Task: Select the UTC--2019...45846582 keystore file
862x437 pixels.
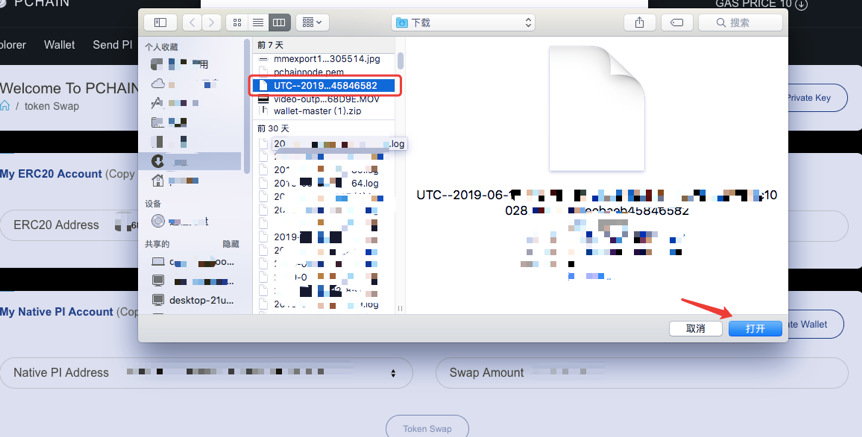Action: coord(324,85)
